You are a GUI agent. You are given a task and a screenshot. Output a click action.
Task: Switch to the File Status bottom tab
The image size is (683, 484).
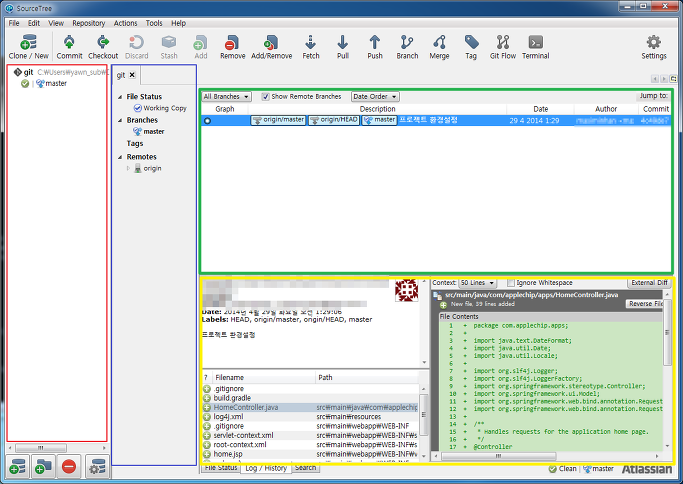point(221,467)
